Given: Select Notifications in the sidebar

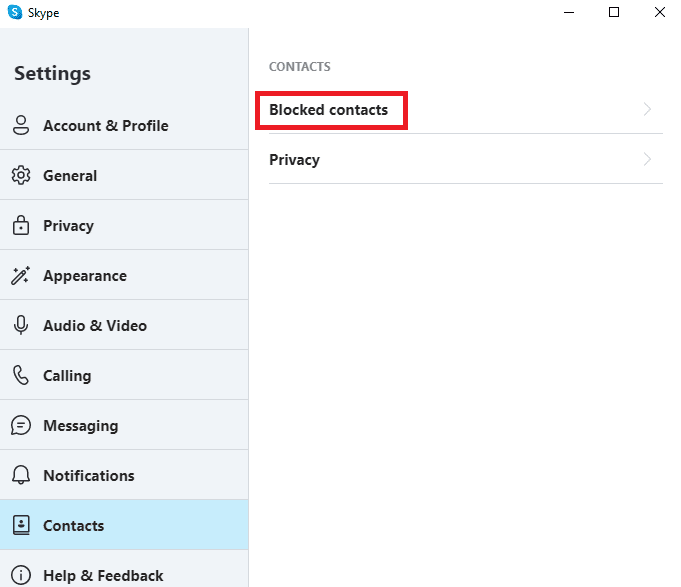Looking at the screenshot, I should coord(124,475).
